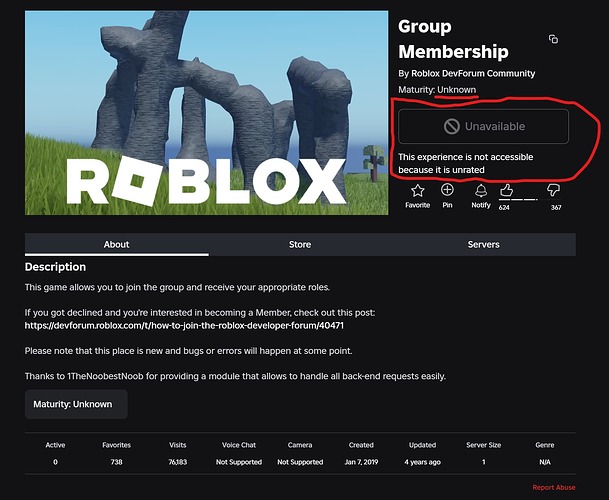Click the Maturity: Unknown label under creator

(x=437, y=90)
